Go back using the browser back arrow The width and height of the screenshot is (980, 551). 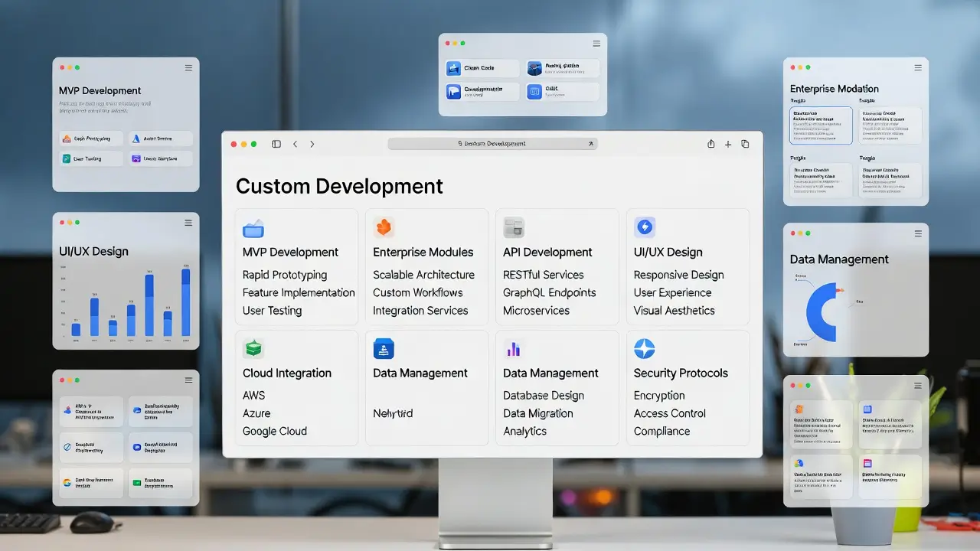(x=295, y=144)
